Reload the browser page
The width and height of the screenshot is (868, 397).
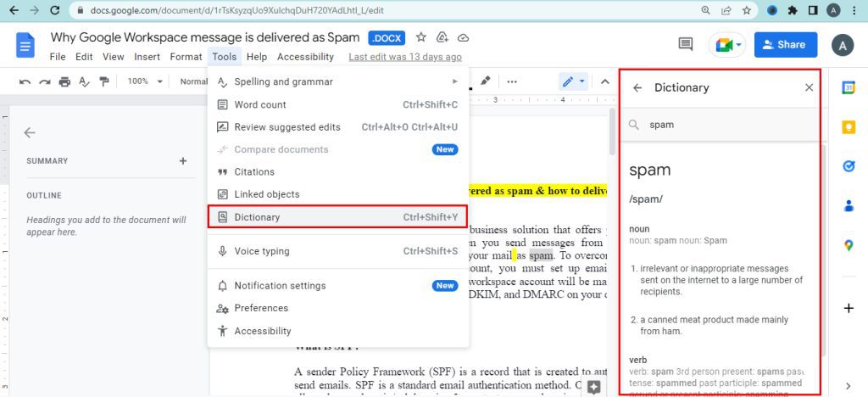54,10
